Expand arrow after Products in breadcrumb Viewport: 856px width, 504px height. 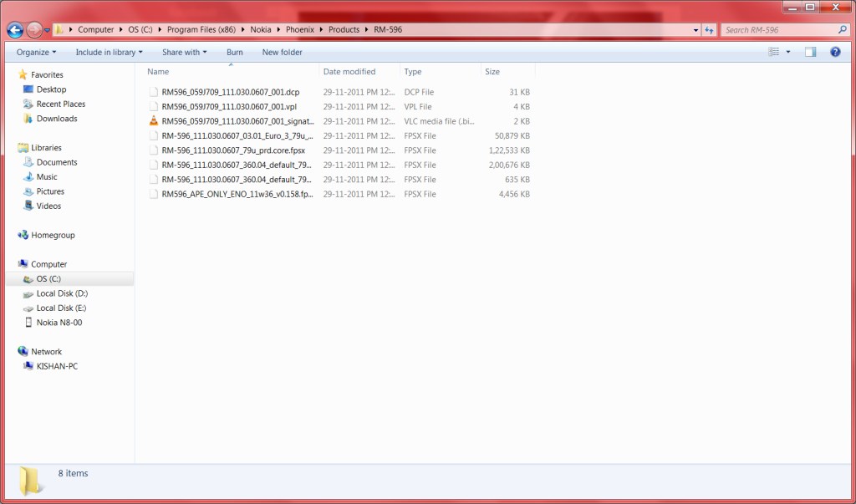tap(367, 30)
